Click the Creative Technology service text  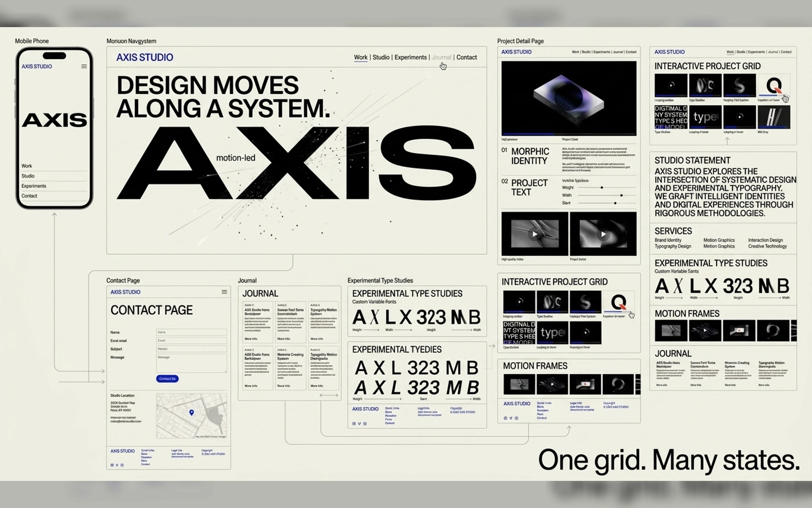coord(767,246)
